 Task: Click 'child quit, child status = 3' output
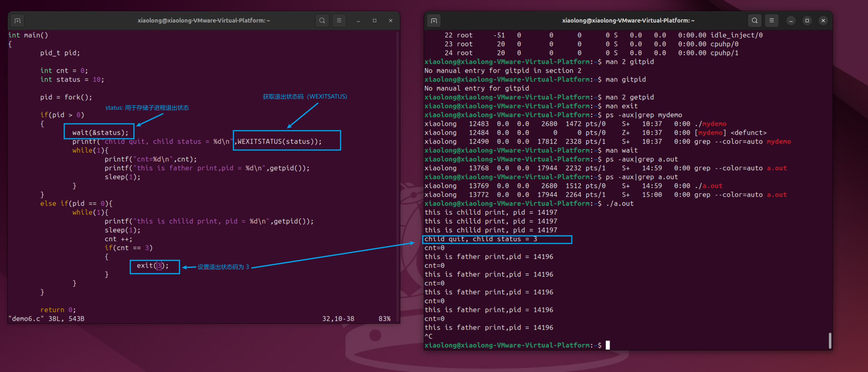pyautogui.click(x=480, y=239)
